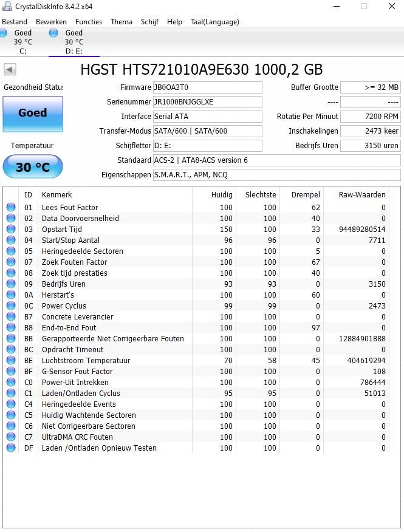Click status orb for Heringedeelde Sectoren row
Screen dimensions: 404x532
click(x=11, y=251)
